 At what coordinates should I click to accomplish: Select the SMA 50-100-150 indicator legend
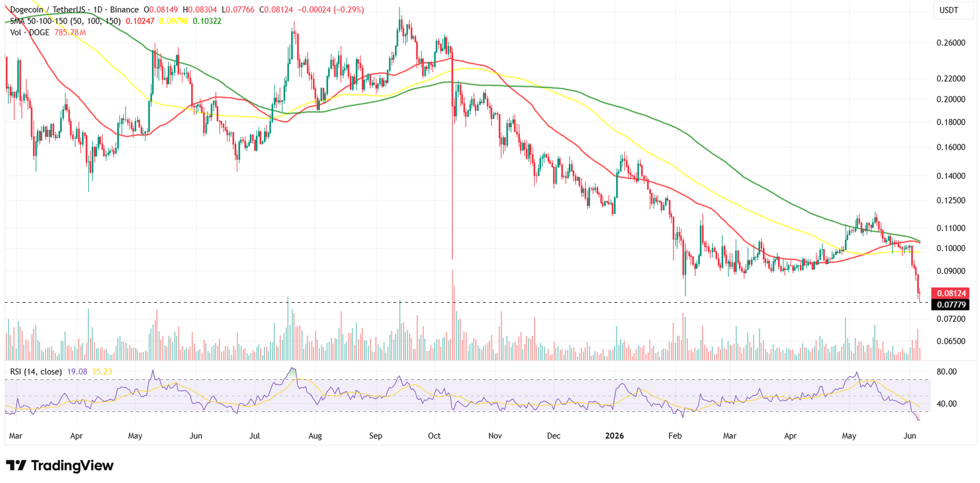pos(65,21)
